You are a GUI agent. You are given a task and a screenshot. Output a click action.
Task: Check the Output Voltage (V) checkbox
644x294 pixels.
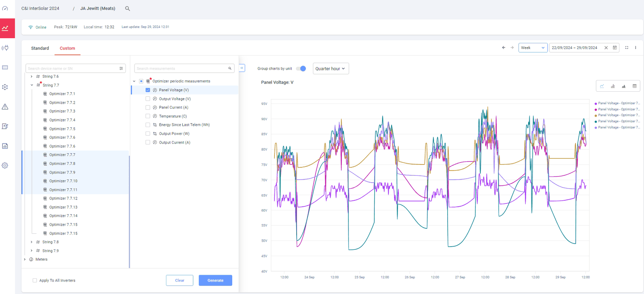point(148,99)
